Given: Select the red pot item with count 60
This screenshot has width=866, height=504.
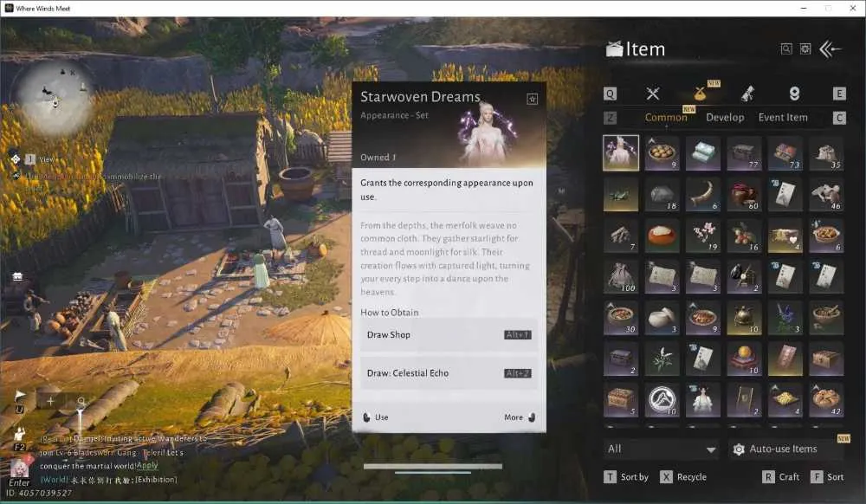Looking at the screenshot, I should [744, 194].
